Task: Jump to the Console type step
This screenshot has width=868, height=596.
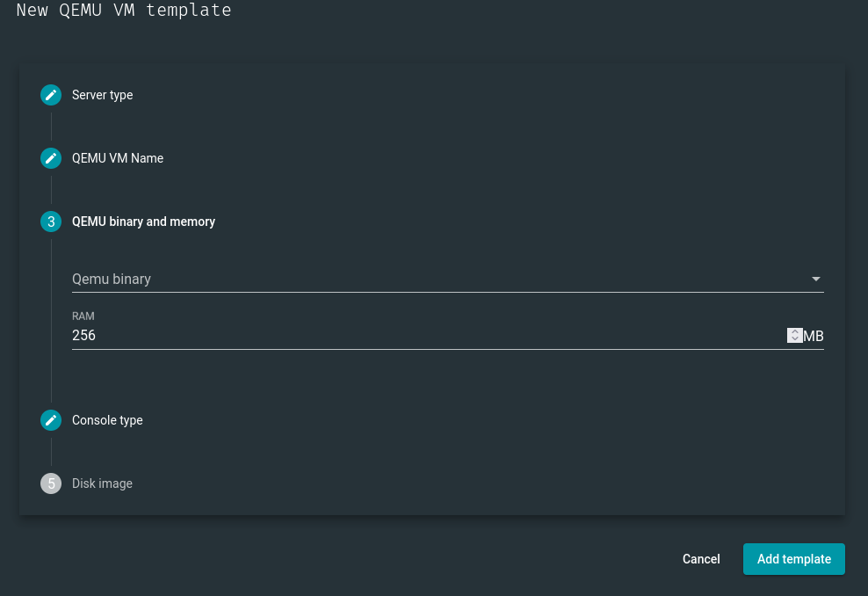Action: [107, 420]
